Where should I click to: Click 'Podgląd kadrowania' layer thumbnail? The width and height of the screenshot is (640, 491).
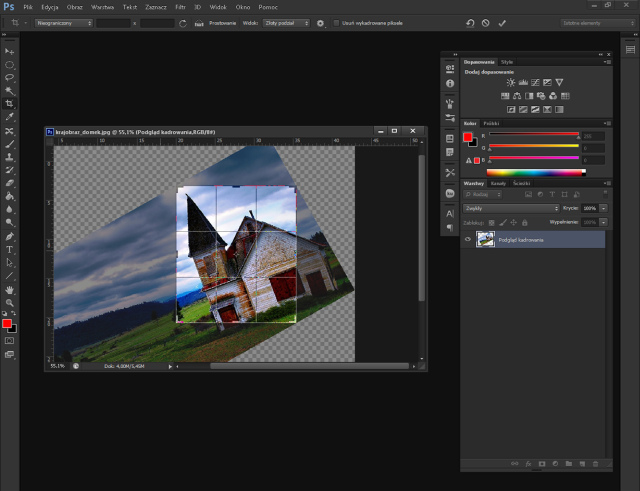tap(485, 240)
